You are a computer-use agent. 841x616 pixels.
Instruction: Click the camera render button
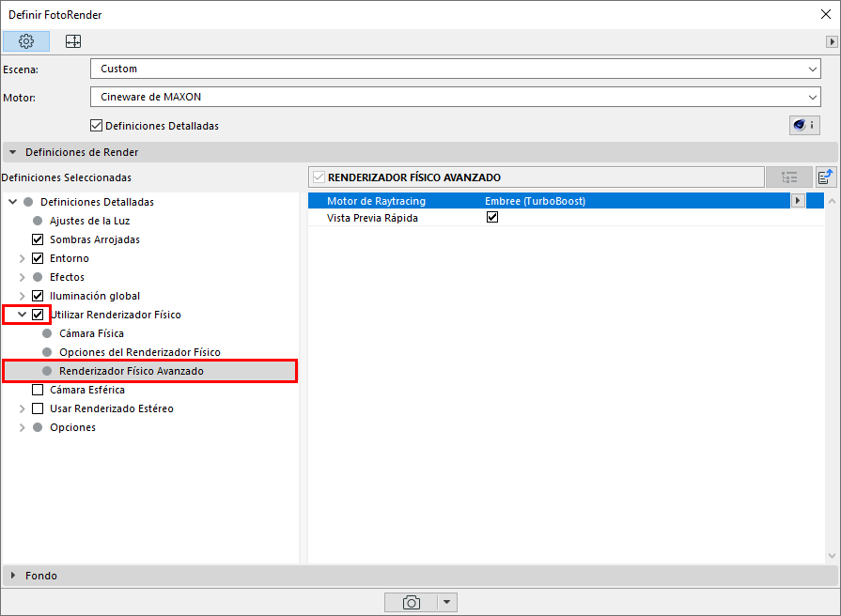pyautogui.click(x=411, y=602)
